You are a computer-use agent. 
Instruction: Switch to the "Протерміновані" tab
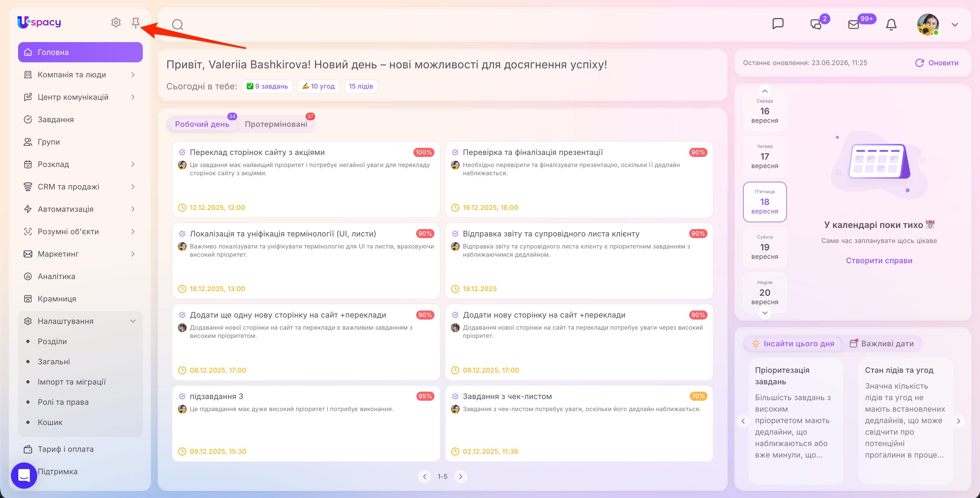(276, 124)
